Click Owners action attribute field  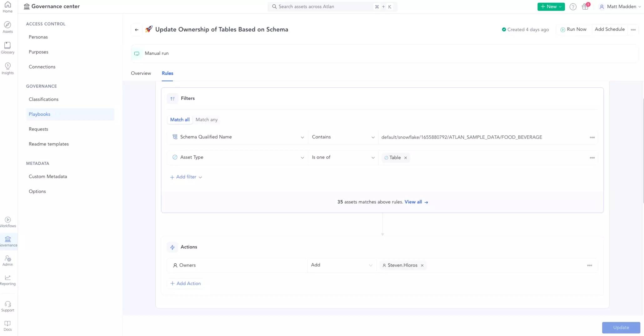pos(237,265)
